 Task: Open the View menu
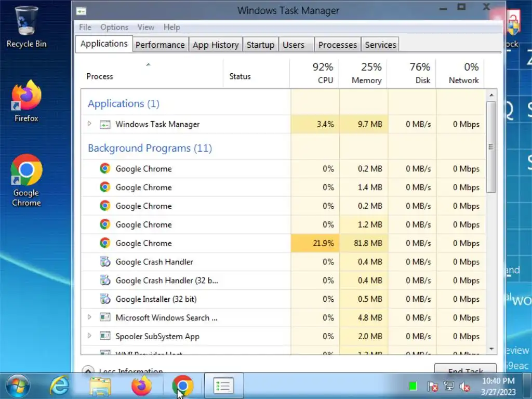(145, 27)
